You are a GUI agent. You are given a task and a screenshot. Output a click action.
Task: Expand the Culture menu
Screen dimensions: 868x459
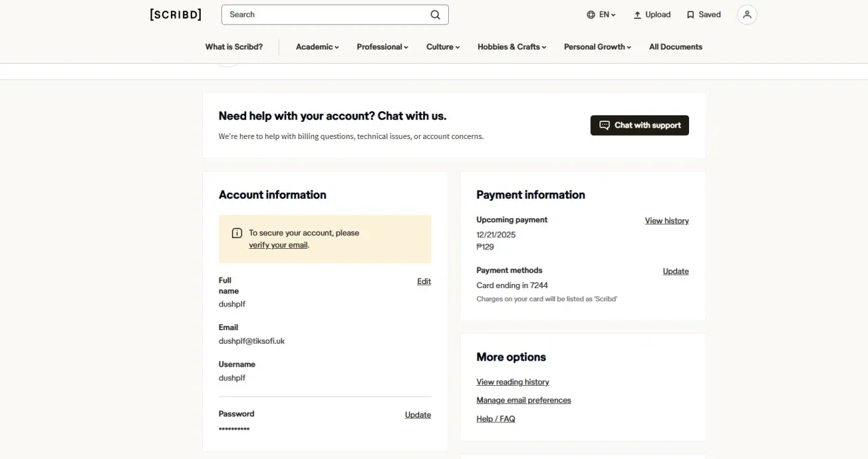pyautogui.click(x=443, y=47)
